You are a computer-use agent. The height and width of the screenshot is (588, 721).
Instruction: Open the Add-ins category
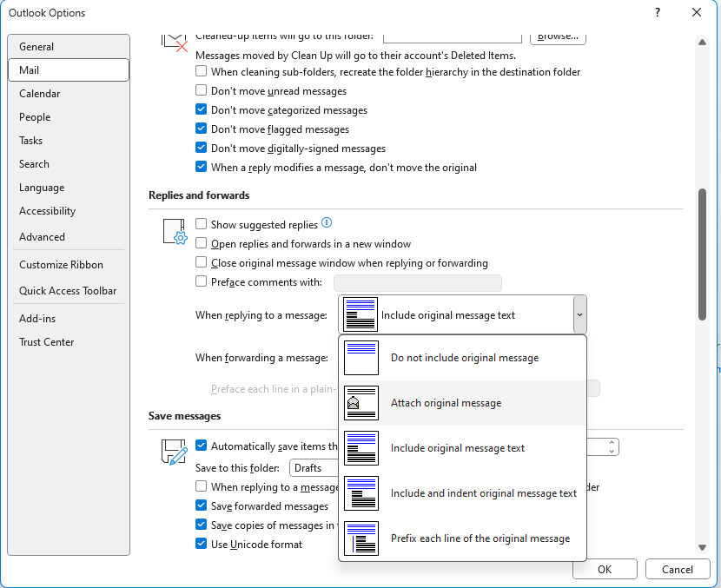[69, 319]
